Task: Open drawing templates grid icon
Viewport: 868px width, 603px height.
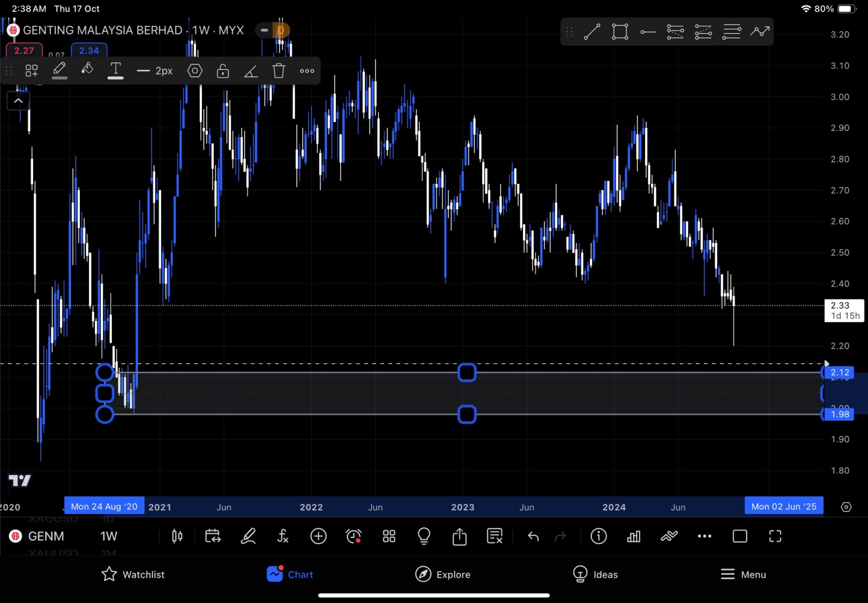Action: pos(31,70)
